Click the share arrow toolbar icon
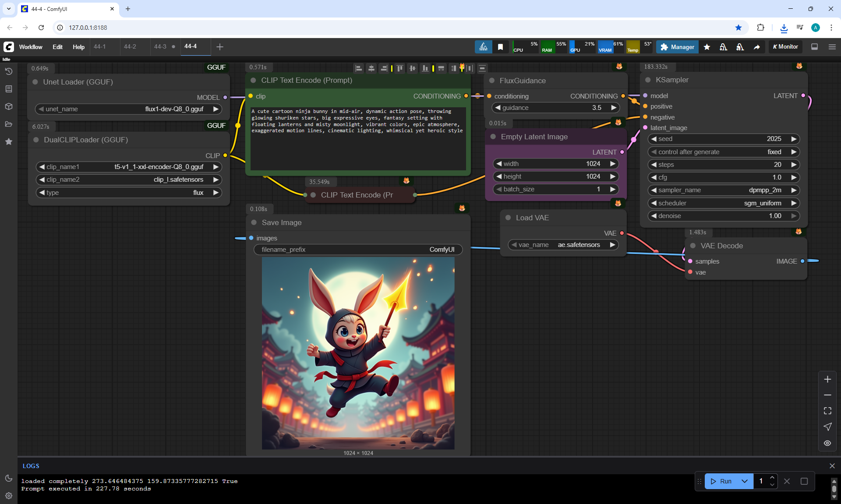Image resolution: width=841 pixels, height=504 pixels. coord(757,47)
